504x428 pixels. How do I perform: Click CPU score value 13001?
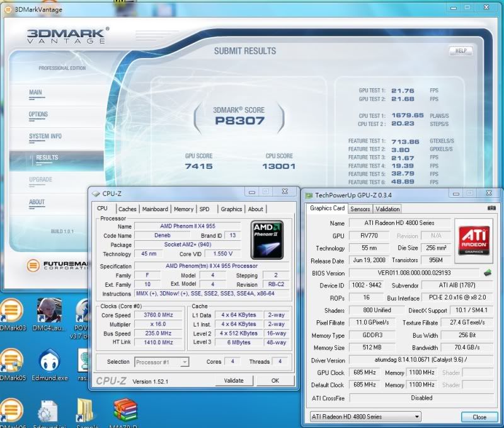(278, 166)
